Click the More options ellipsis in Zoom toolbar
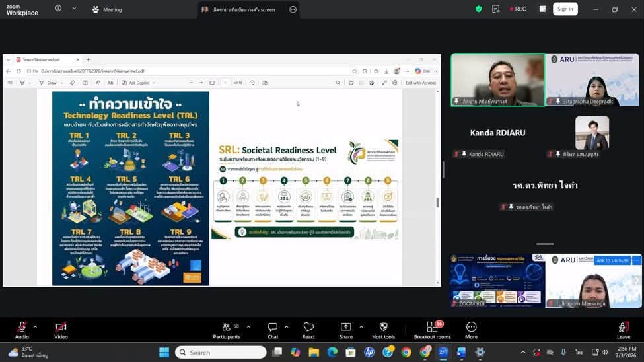This screenshot has height=362, width=644. (471, 330)
